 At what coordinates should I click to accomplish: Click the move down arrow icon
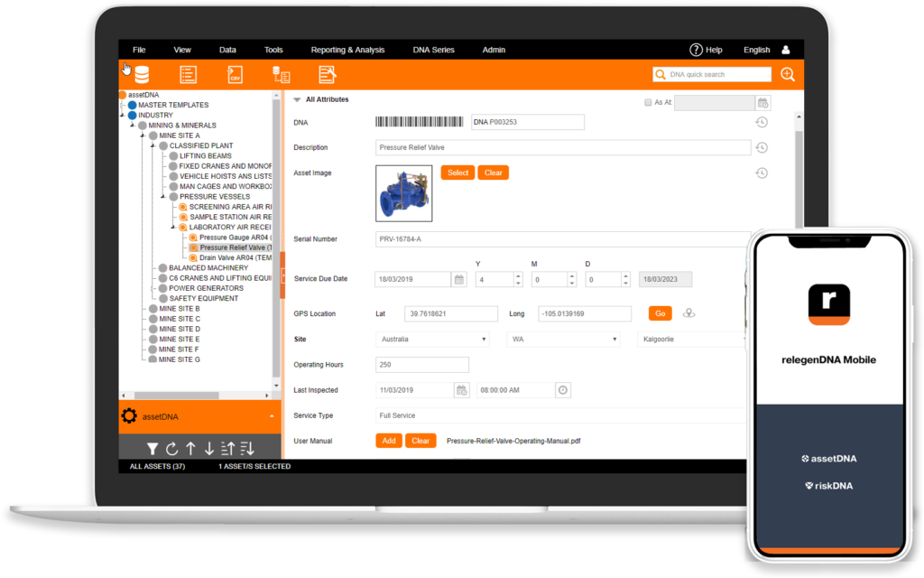209,449
